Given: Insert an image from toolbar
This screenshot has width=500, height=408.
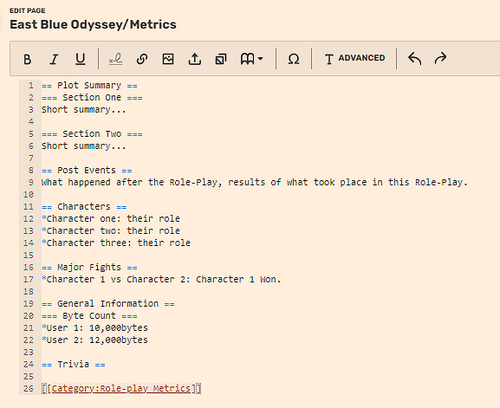Looking at the screenshot, I should pyautogui.click(x=168, y=59).
